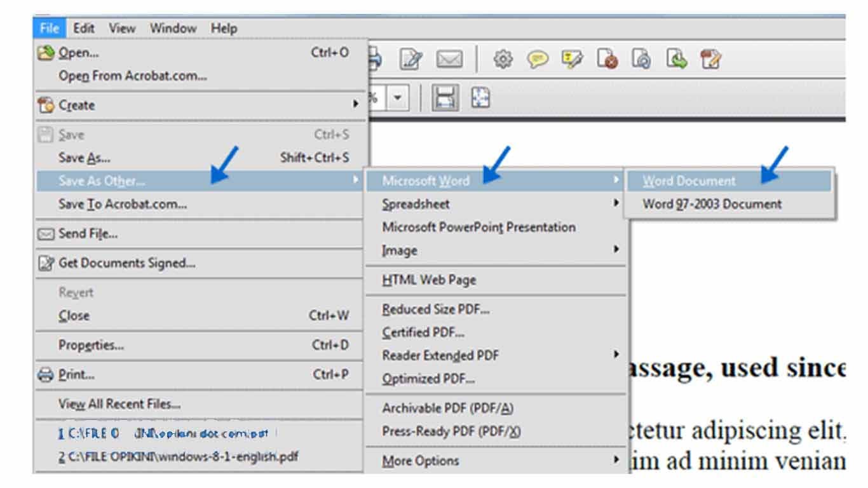868x488 pixels.
Task: Select View All Recent Files...
Action: [201, 403]
